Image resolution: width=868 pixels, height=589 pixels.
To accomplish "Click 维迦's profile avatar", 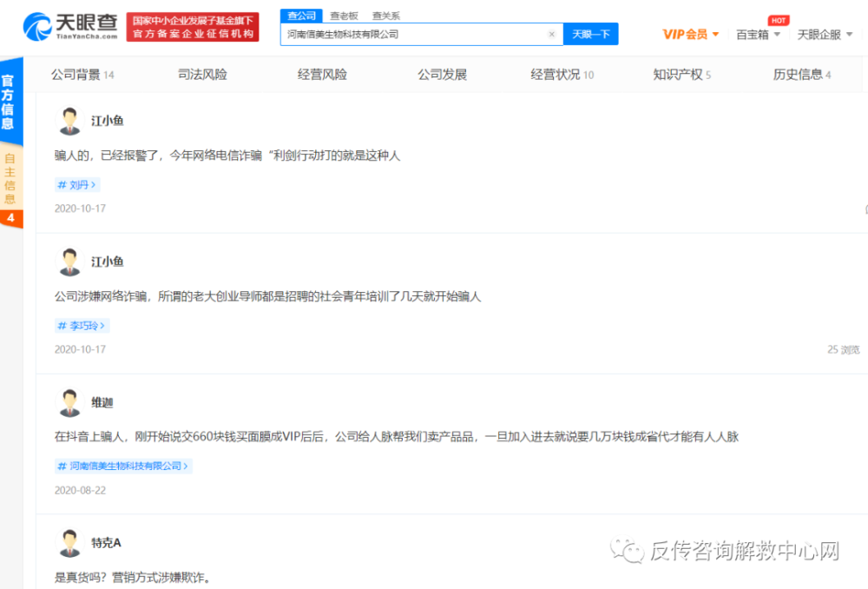I will click(x=69, y=402).
